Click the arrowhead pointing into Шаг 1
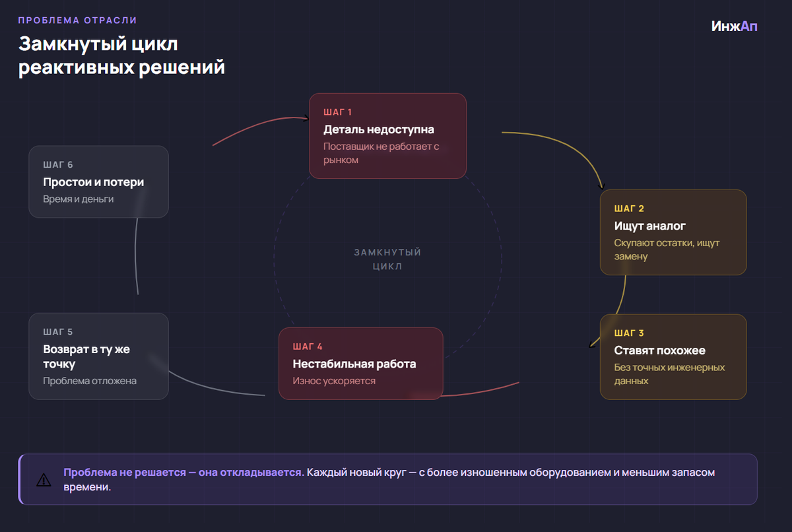792x532 pixels. click(x=306, y=119)
